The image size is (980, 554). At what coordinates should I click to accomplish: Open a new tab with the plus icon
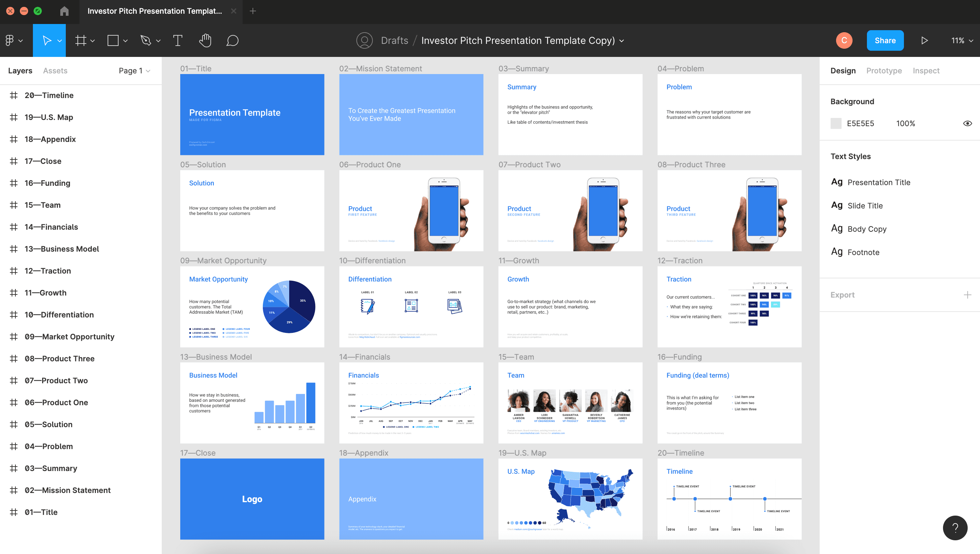pyautogui.click(x=253, y=11)
